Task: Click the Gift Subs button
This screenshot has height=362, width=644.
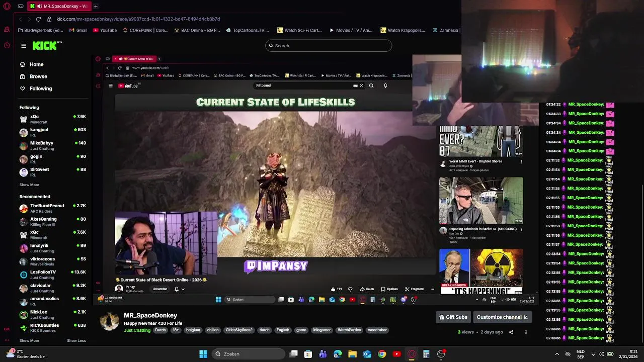Action: pyautogui.click(x=453, y=317)
